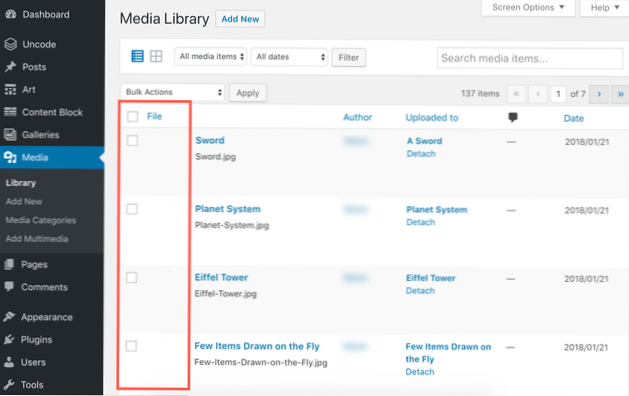Viewport: 629px width, 396px height.
Task: Check the Eiffel Tower row checkbox
Action: 132,278
